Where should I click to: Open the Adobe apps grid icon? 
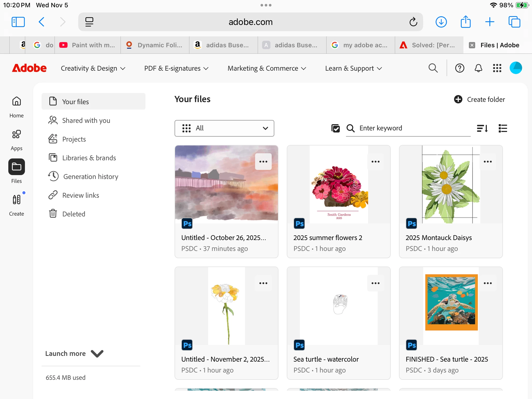click(497, 68)
